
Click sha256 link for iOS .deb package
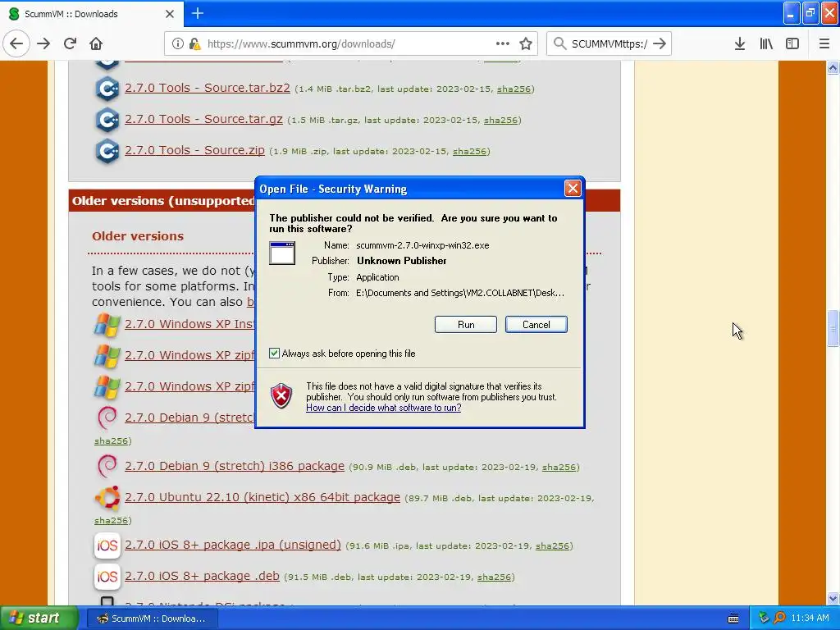(494, 577)
